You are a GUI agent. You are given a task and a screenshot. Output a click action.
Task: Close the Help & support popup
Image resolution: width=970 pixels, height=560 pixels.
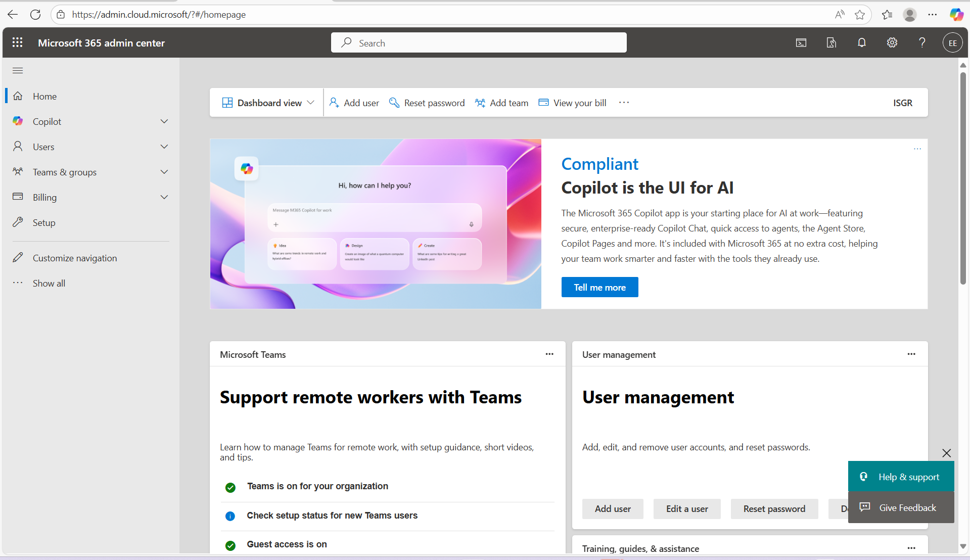tap(946, 453)
